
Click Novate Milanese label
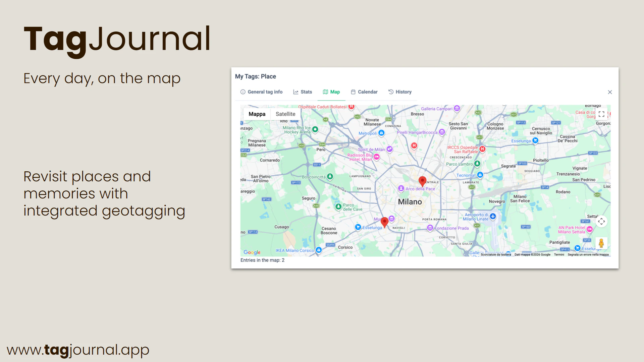pyautogui.click(x=372, y=122)
